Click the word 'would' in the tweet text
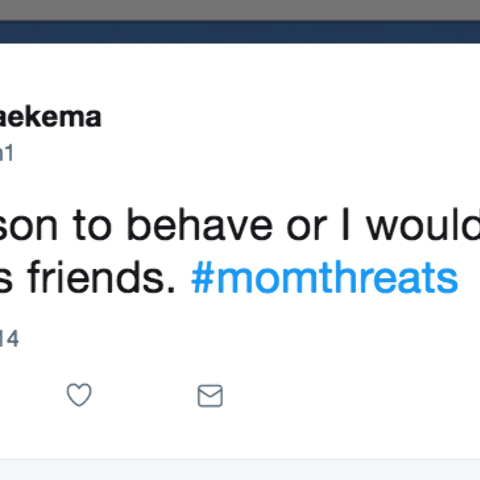The height and width of the screenshot is (480, 480). 423,224
